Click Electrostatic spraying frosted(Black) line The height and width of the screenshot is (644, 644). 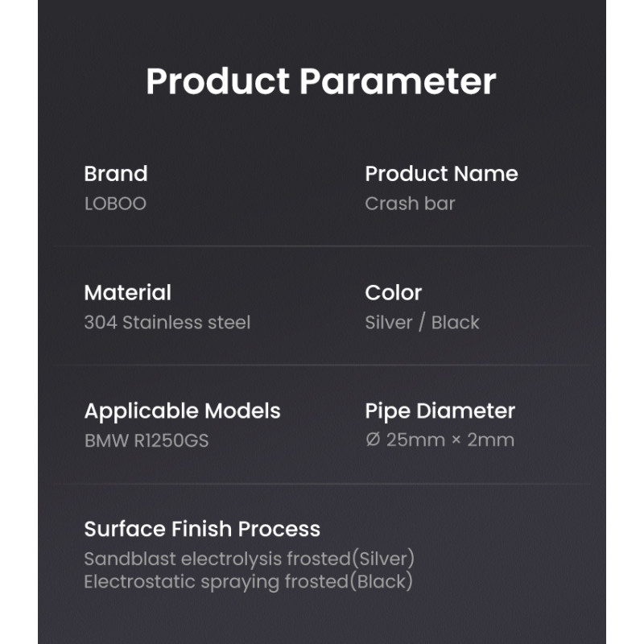point(248,581)
